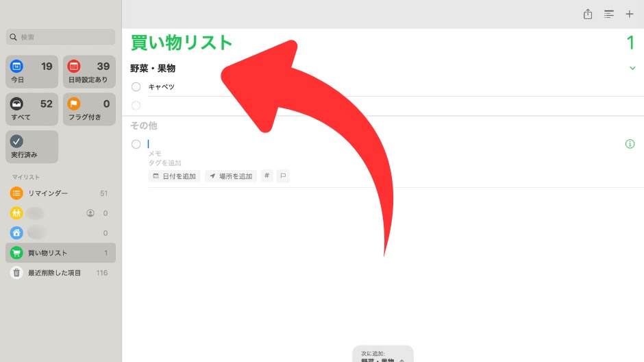The height and width of the screenshot is (362, 644).
Task: Mark キャベツ as completed
Action: (x=136, y=86)
